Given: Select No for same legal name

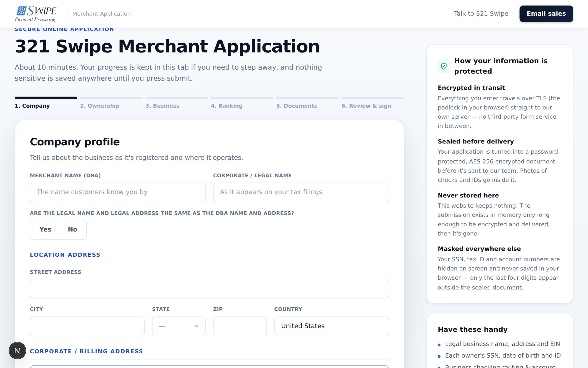Looking at the screenshot, I should coord(73,229).
